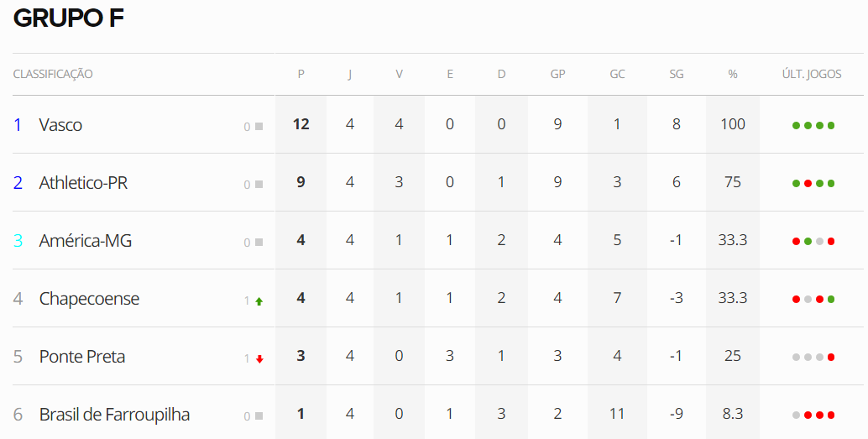Open the Athletico-PR team link
868x439 pixels.
pos(83,182)
